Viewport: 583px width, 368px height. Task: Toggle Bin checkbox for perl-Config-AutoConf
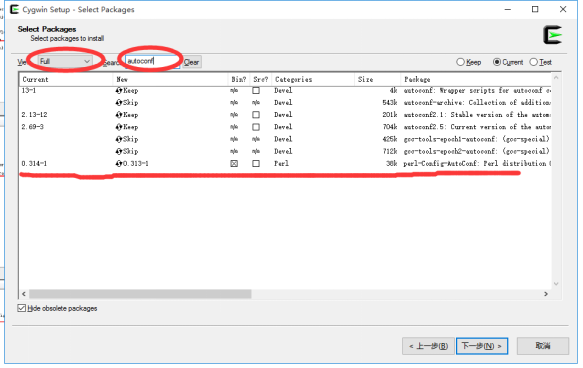pyautogui.click(x=234, y=164)
